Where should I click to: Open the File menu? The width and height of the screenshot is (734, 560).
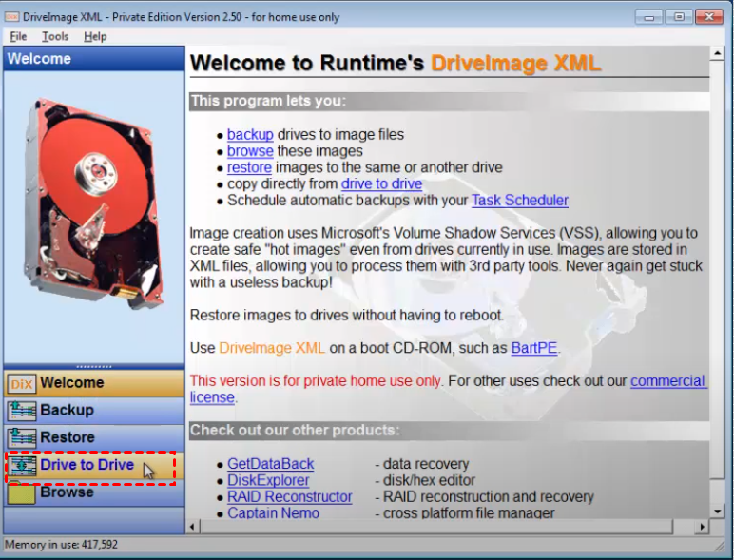coord(18,36)
